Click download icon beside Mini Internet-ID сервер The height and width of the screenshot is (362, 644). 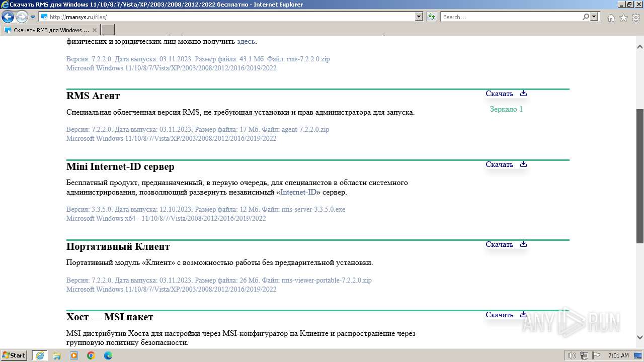[523, 164]
